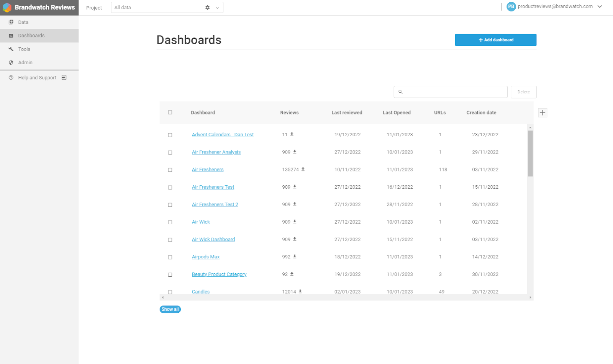This screenshot has height=364, width=613.
Task: Download reviews for Advent Calendars - Dan Test
Action: (x=292, y=134)
